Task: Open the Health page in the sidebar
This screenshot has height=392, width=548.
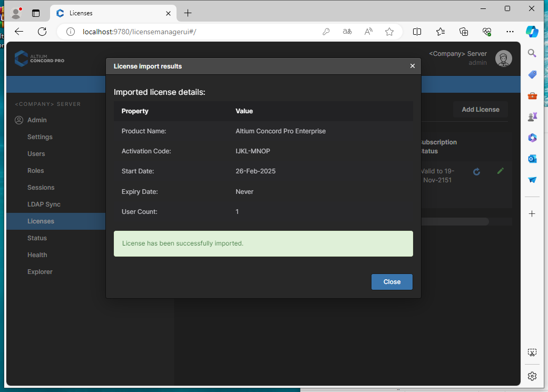Action: coord(37,255)
